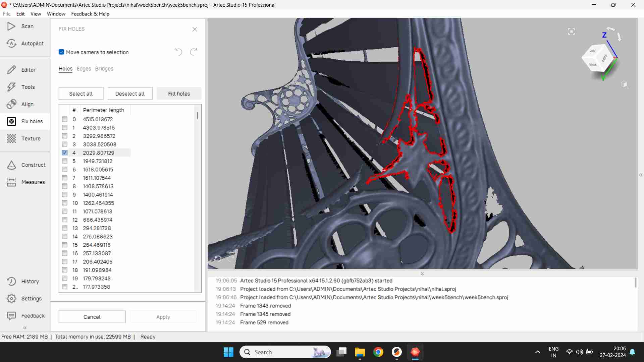Click the undo arrow in Fix Holes panel
Screen dimensions: 644x362
[x=179, y=52]
